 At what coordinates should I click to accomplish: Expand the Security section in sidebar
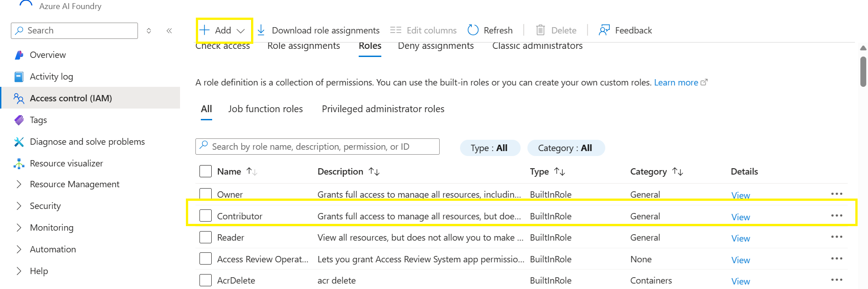(19, 206)
